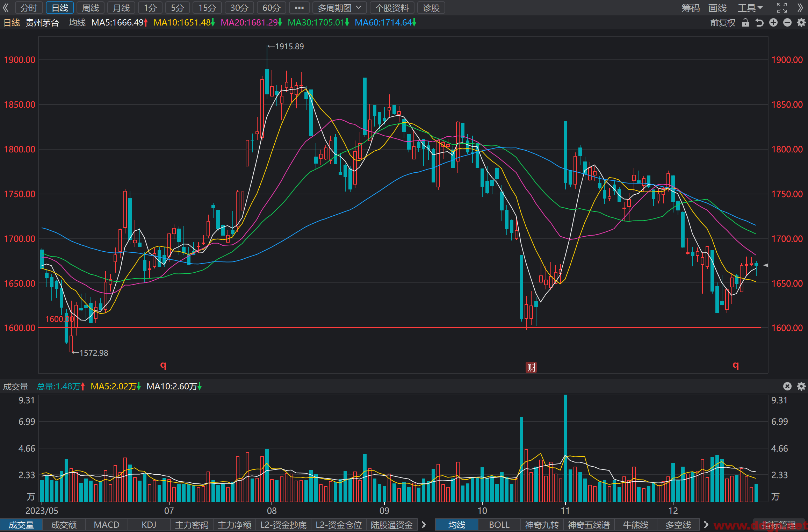Select 神奇五线谱 indicator
This screenshot has height=532, width=808.
coord(589,525)
